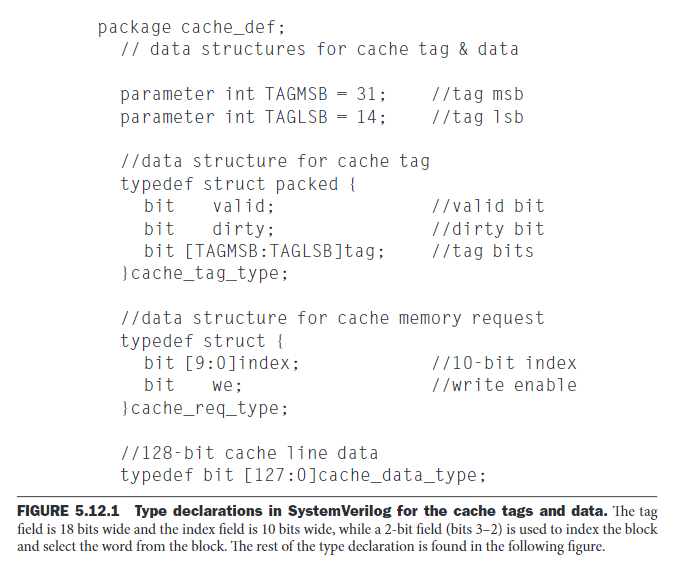
Task: Select the 'cache_data_type' typedef name
Action: (397, 476)
